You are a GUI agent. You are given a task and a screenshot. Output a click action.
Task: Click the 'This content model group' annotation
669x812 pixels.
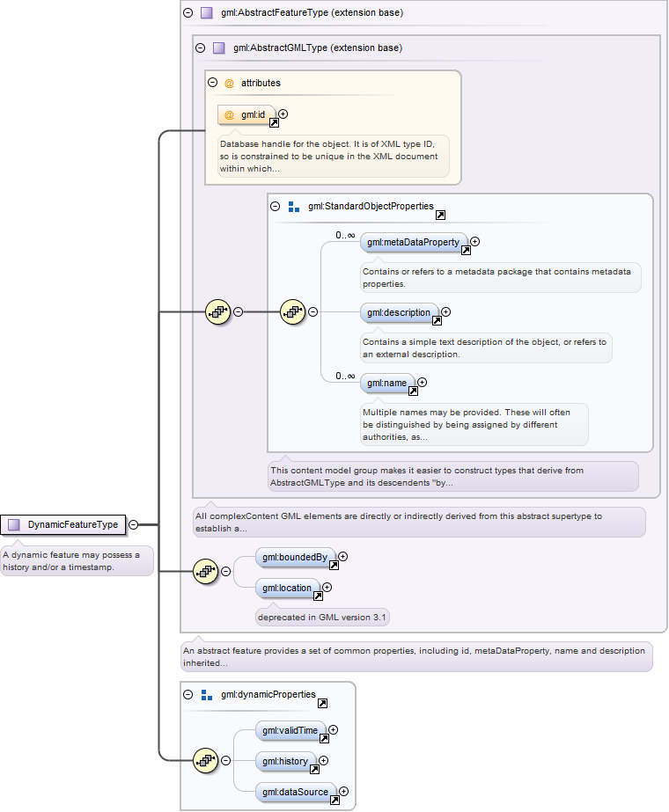tap(453, 477)
